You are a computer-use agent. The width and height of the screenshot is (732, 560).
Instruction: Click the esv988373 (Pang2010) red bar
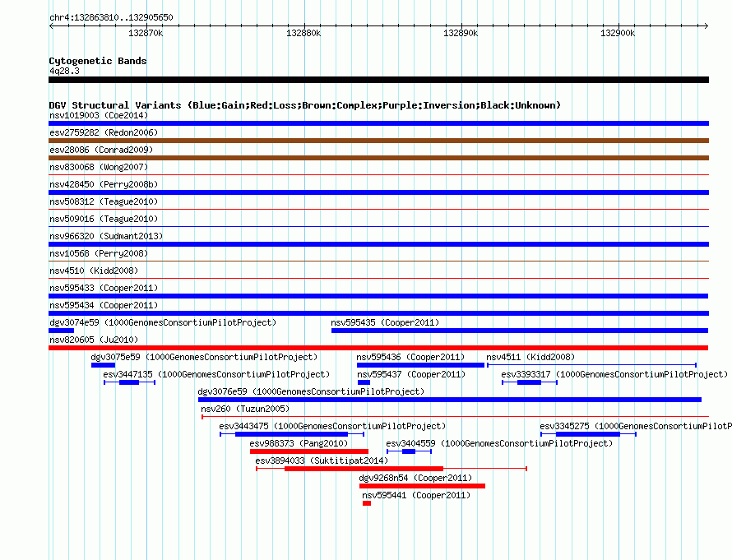click(x=309, y=451)
